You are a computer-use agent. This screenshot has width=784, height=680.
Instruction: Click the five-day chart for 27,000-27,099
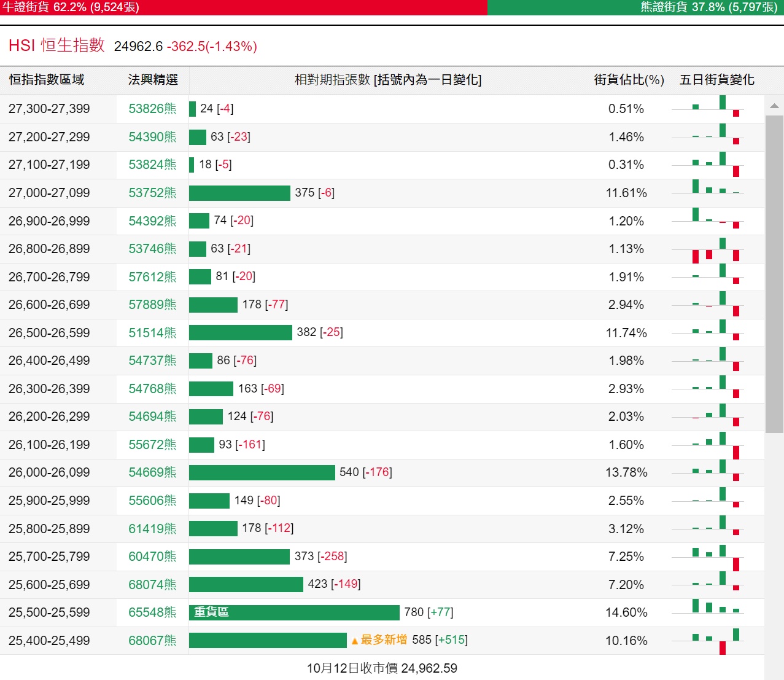708,187
